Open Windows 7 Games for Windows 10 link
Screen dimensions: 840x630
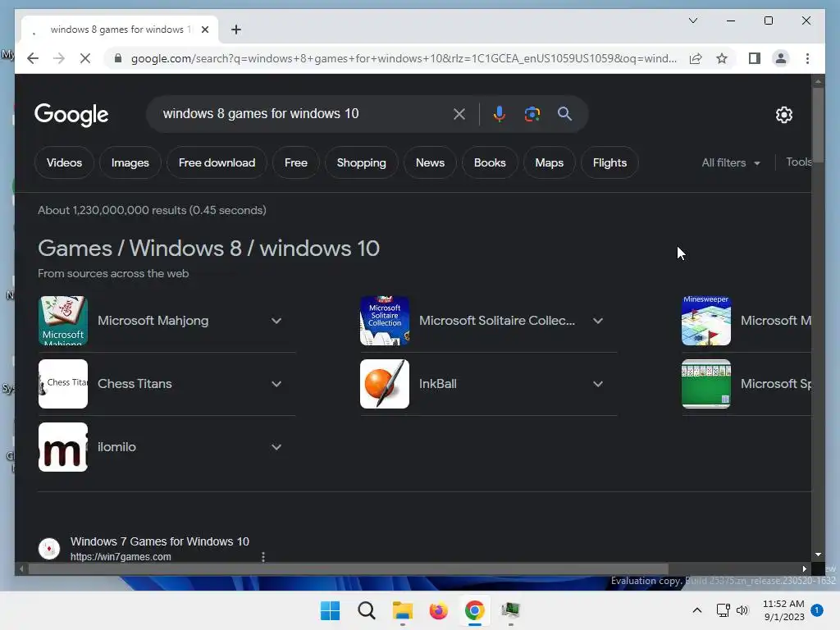(x=160, y=541)
